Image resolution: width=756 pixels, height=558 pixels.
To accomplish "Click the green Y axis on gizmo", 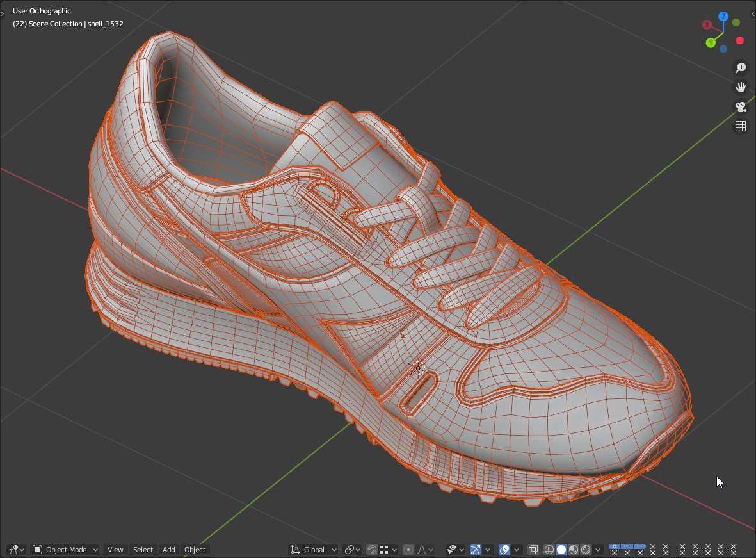I will click(x=711, y=43).
